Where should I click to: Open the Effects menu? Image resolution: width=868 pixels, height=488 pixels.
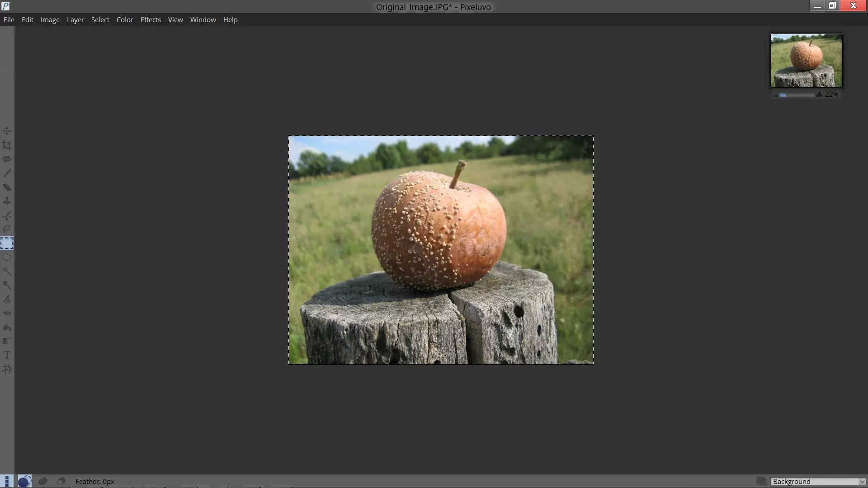[x=151, y=20]
